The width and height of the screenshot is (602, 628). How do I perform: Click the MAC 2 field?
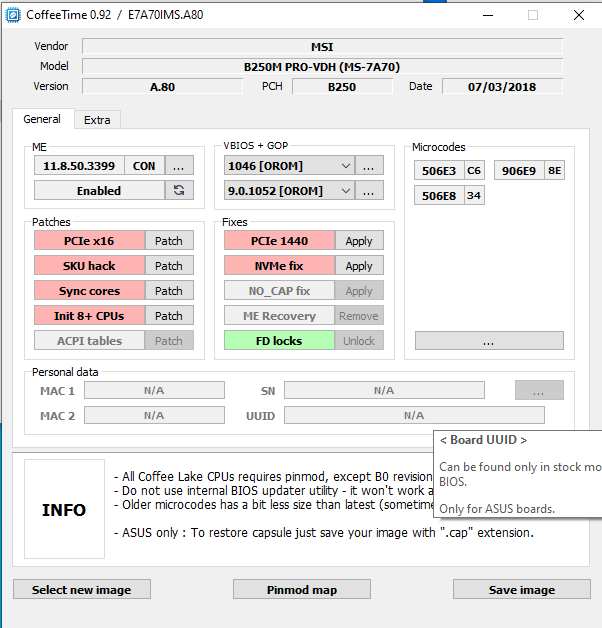pos(154,415)
